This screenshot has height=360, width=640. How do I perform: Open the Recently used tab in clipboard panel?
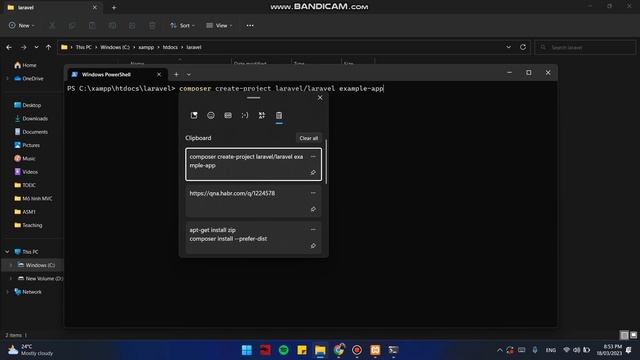[x=194, y=116]
